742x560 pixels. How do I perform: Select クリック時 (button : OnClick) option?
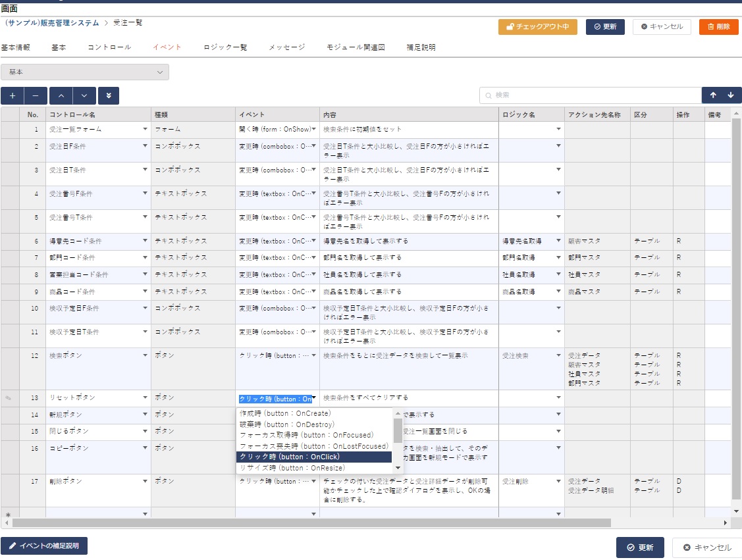pos(314,457)
